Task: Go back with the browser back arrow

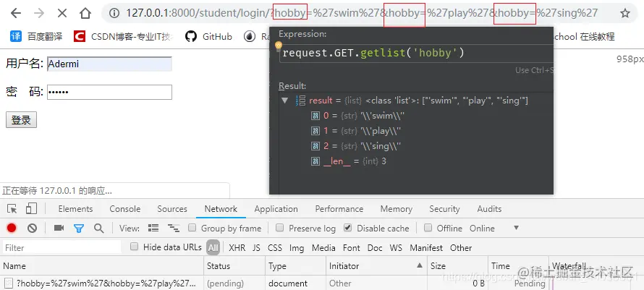Action: [16, 14]
